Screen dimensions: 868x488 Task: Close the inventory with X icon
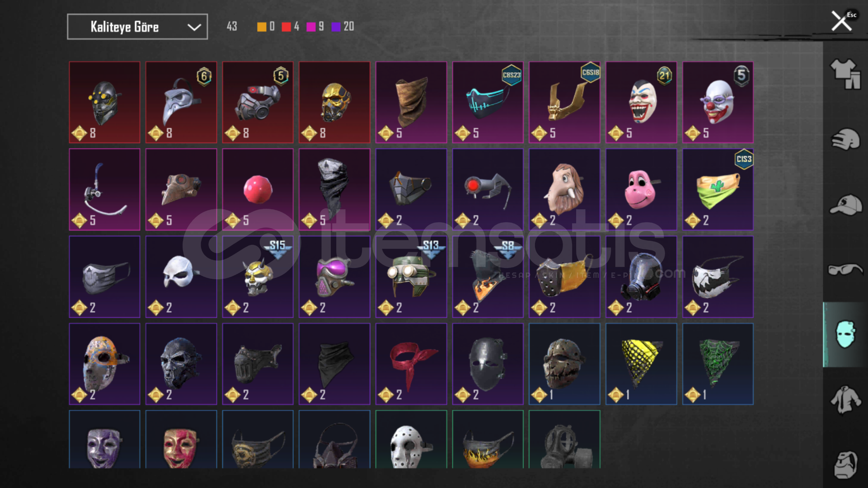click(x=841, y=21)
